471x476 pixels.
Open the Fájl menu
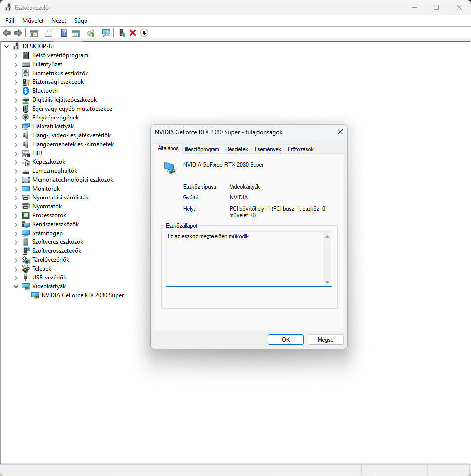coord(10,21)
